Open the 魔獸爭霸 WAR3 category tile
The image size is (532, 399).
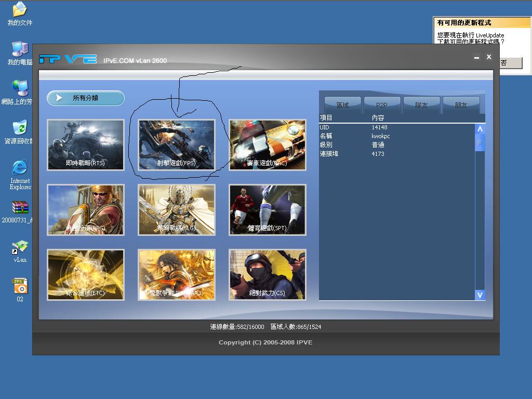point(177,275)
